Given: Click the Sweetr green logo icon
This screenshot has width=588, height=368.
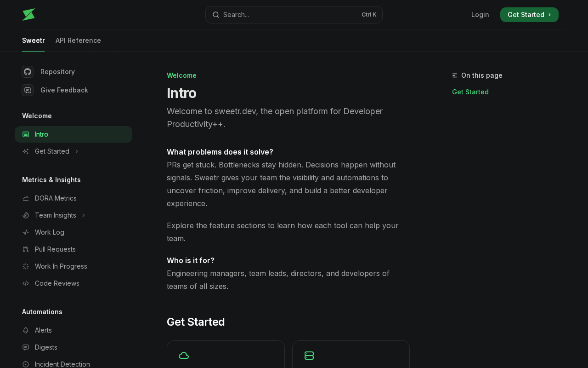Looking at the screenshot, I should pos(28,15).
